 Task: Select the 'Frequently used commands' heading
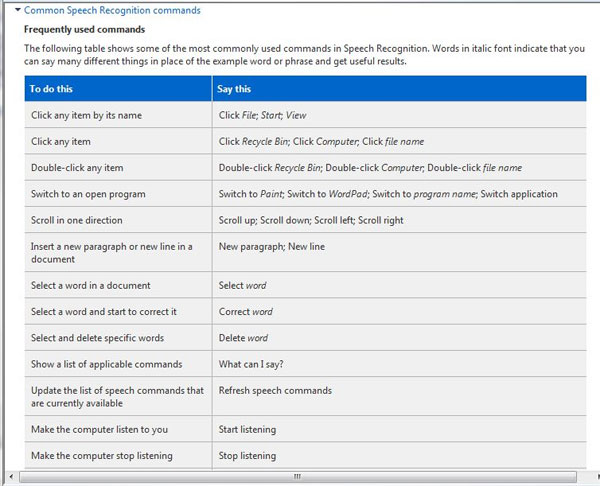click(x=85, y=29)
